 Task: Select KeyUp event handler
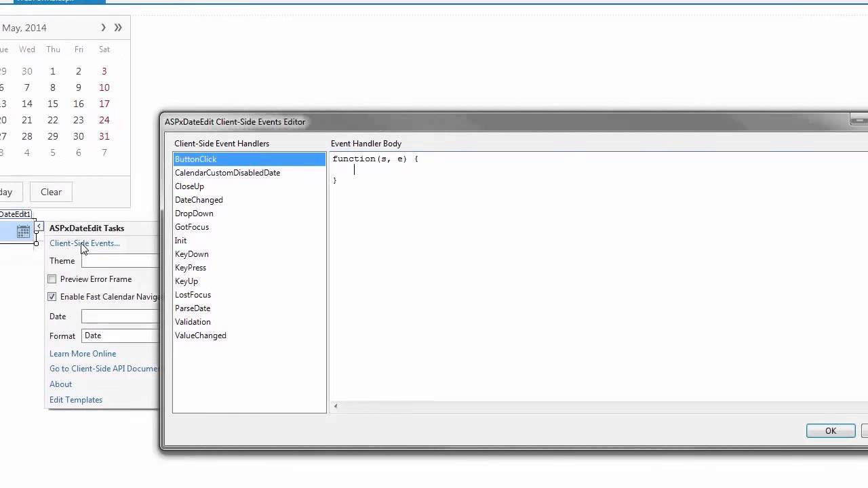tap(249, 281)
